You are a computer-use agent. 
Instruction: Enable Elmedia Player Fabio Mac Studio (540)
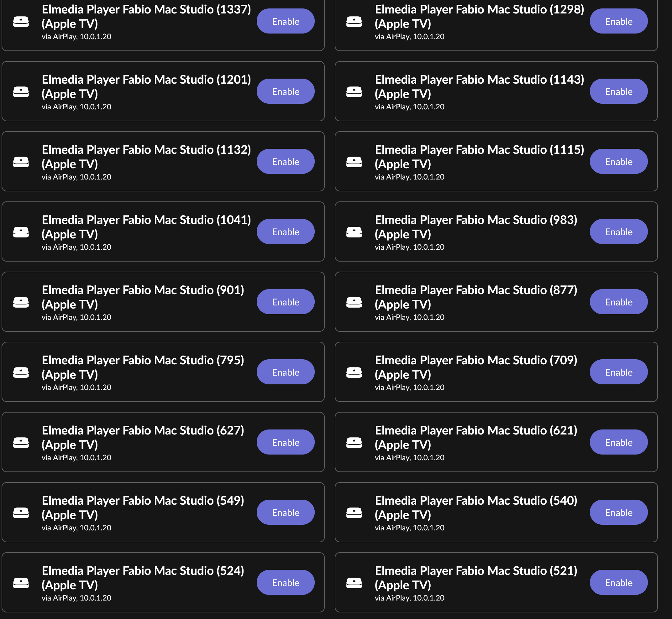click(x=619, y=512)
